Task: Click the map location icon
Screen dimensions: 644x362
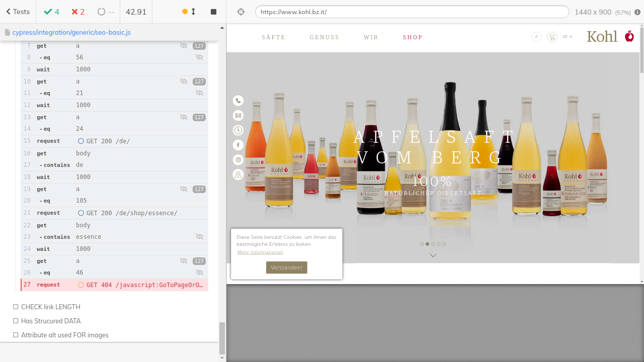Action: [x=238, y=174]
